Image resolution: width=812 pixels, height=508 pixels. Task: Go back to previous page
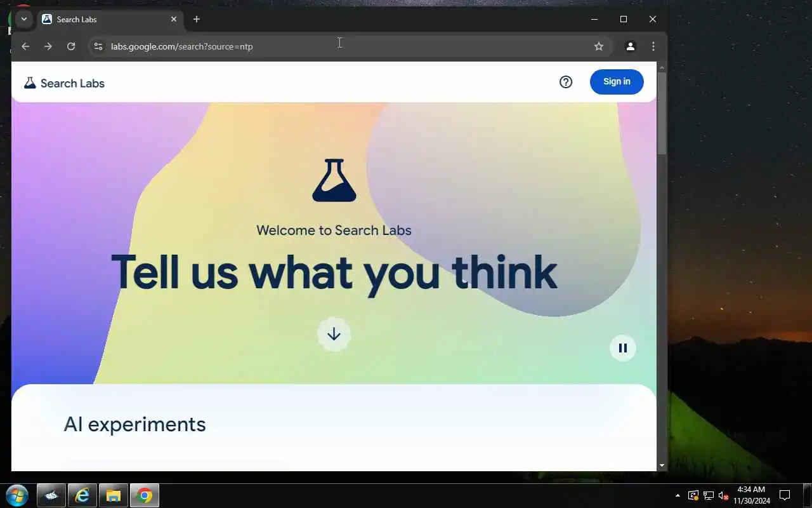coord(25,46)
